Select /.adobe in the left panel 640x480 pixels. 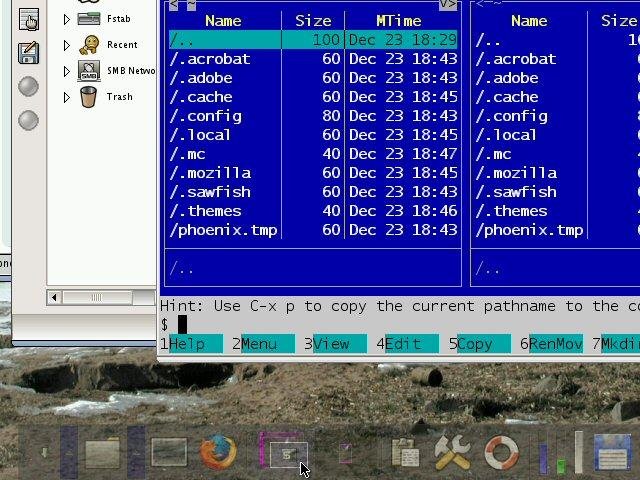(201, 78)
